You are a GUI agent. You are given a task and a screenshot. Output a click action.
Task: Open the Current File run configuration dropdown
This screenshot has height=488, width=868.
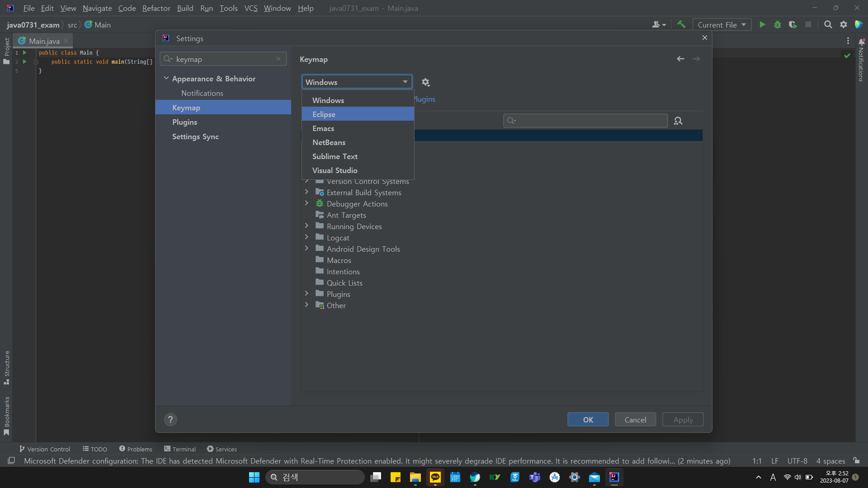(x=722, y=25)
